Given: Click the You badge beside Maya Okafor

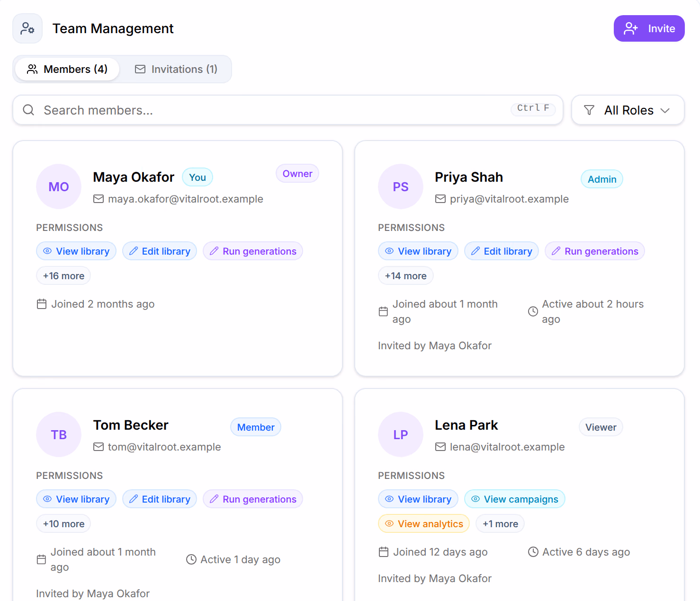Looking at the screenshot, I should [197, 177].
